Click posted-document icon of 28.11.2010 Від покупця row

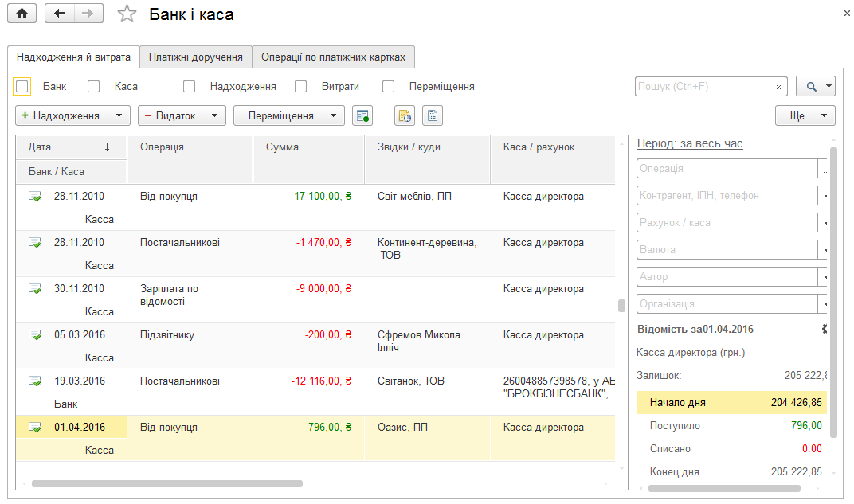pos(35,197)
